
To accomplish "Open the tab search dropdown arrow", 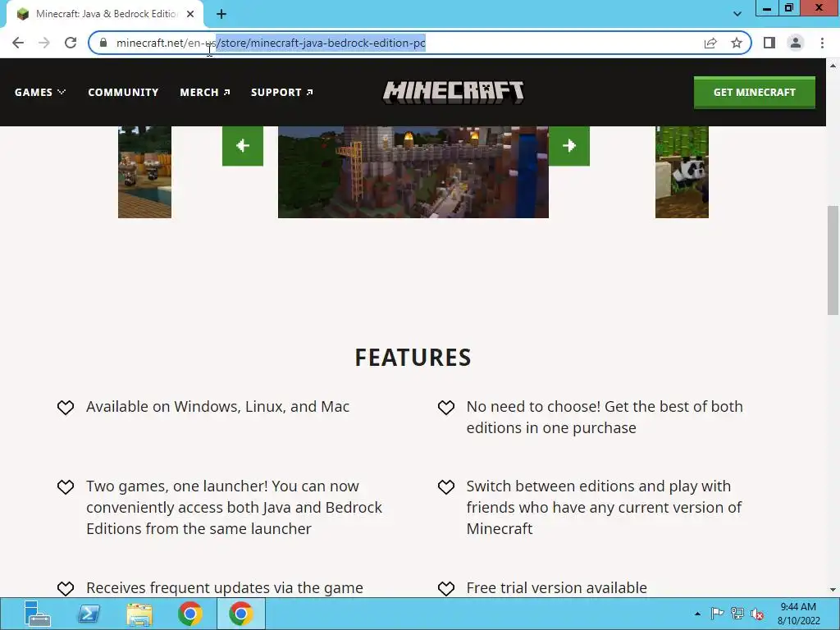I will point(737,14).
